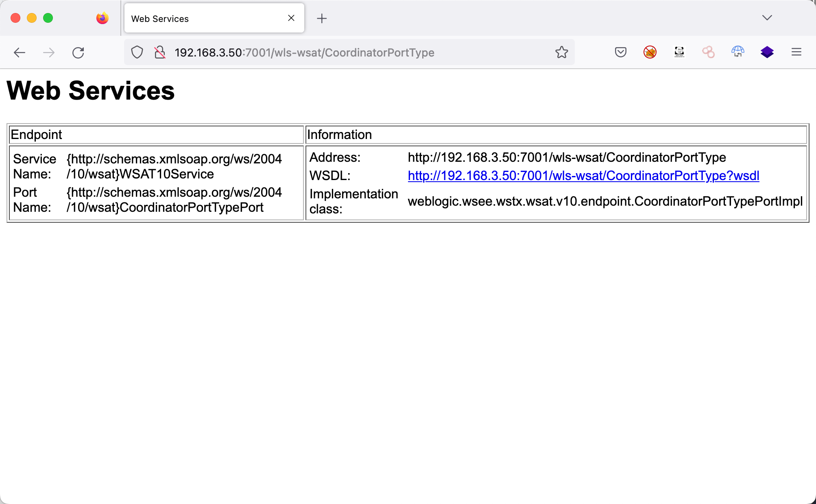Close the Web Services tab
The width and height of the screenshot is (816, 504).
point(291,18)
